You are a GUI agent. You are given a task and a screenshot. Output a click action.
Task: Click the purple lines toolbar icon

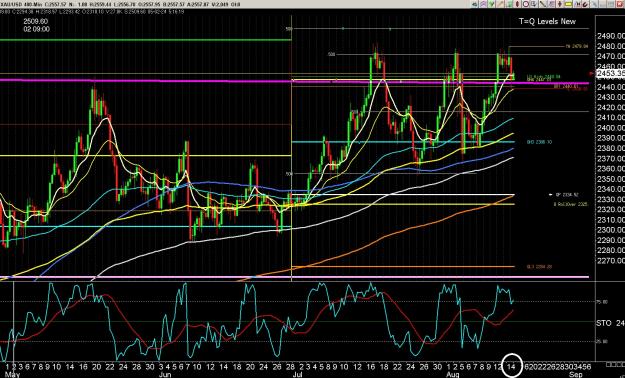click(483, 4)
